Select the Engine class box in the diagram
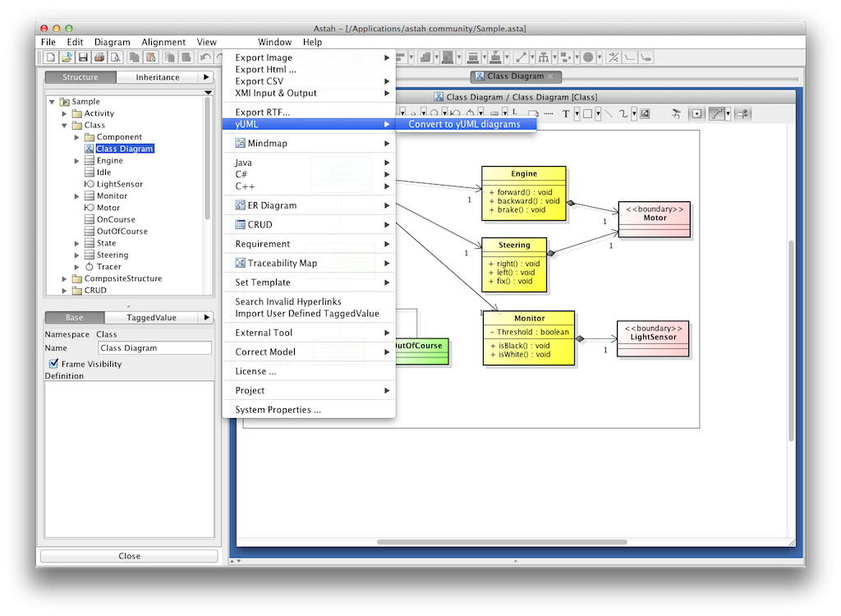Image resolution: width=841 pixels, height=616 pixels. (523, 193)
